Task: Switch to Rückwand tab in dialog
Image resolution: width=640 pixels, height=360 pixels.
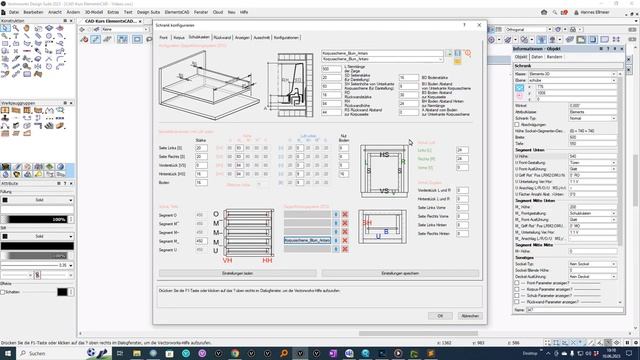Action: (222, 37)
